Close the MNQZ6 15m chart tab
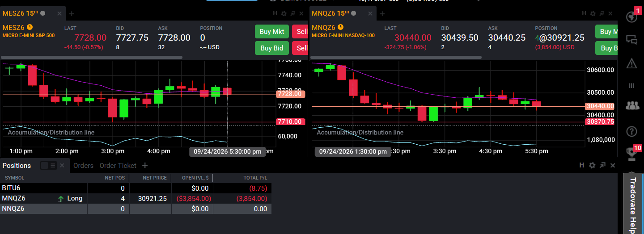Viewport: 644px width, 234px height. (x=370, y=14)
